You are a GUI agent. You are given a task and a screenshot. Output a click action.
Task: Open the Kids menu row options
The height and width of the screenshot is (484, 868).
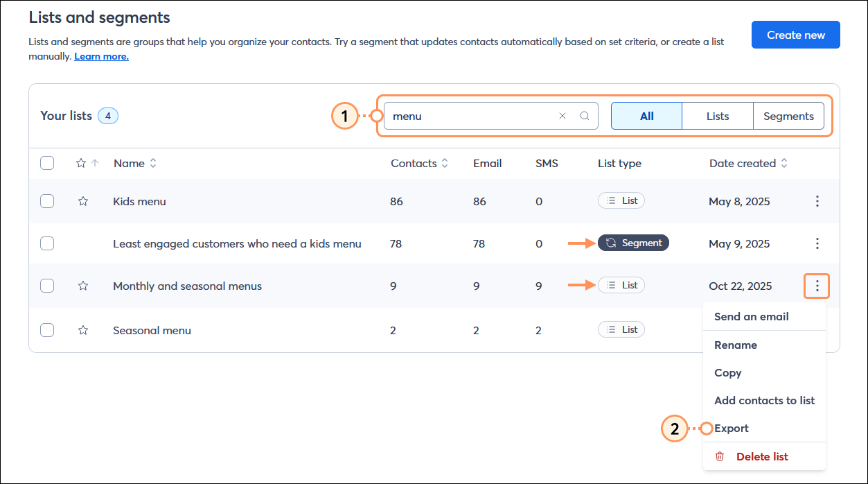(x=817, y=201)
